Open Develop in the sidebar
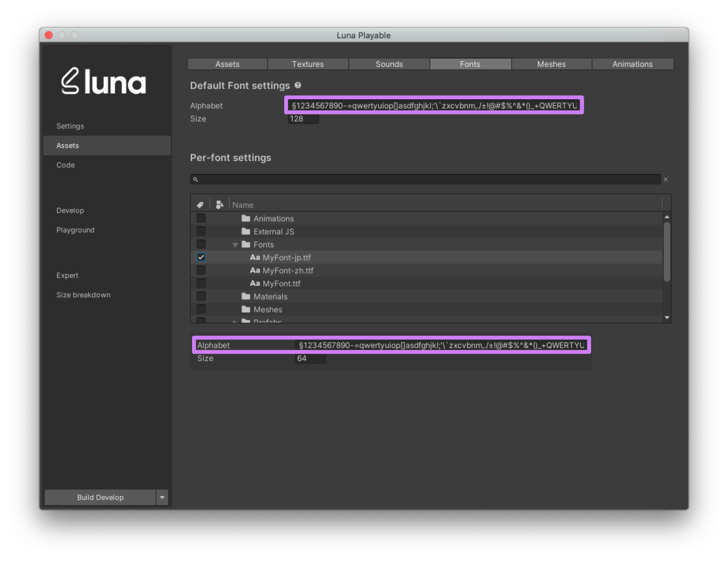The height and width of the screenshot is (561, 728). pyautogui.click(x=107, y=210)
